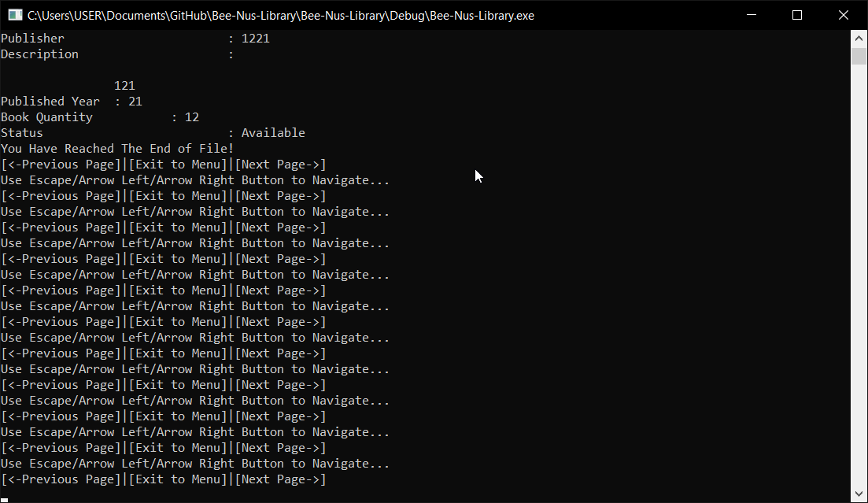This screenshot has width=868, height=503.
Task: Click the bottom-most [Next Page->] option
Action: click(280, 479)
